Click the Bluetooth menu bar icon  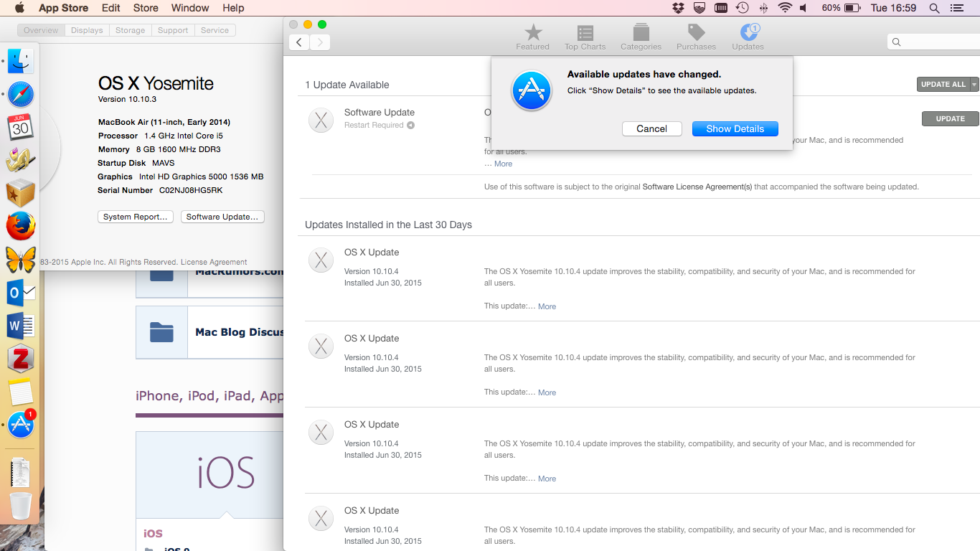(x=763, y=8)
